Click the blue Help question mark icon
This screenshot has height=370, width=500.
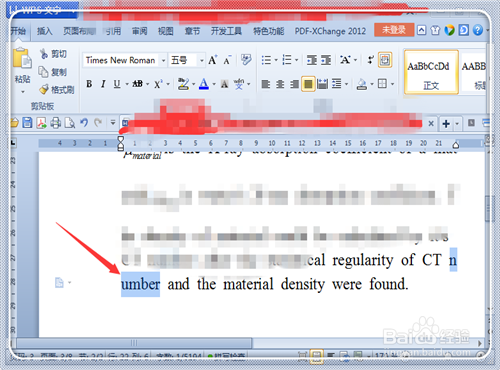pyautogui.click(x=478, y=30)
